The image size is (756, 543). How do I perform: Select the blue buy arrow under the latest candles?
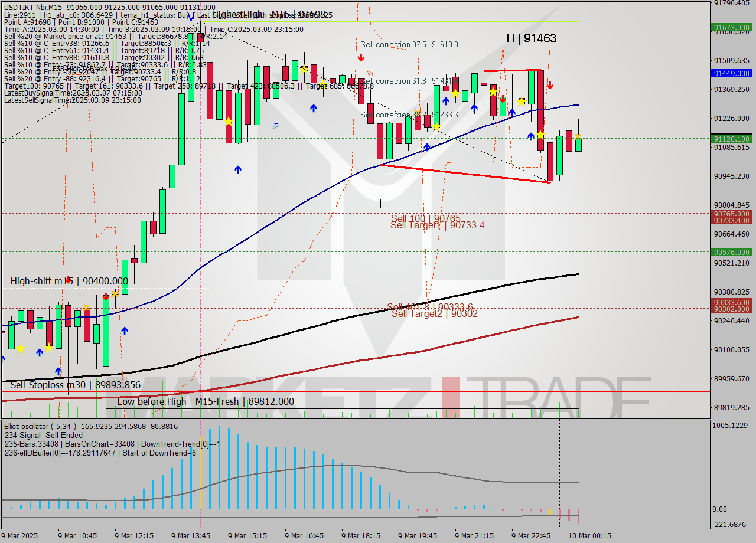pos(530,135)
